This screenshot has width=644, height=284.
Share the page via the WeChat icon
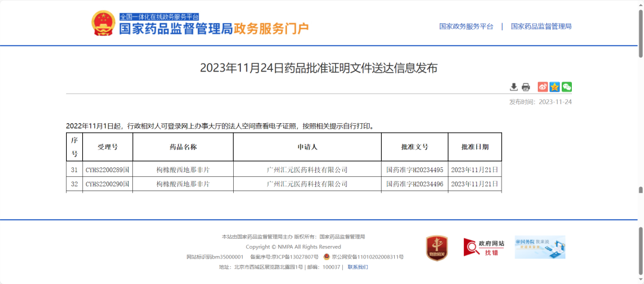[x=566, y=87]
